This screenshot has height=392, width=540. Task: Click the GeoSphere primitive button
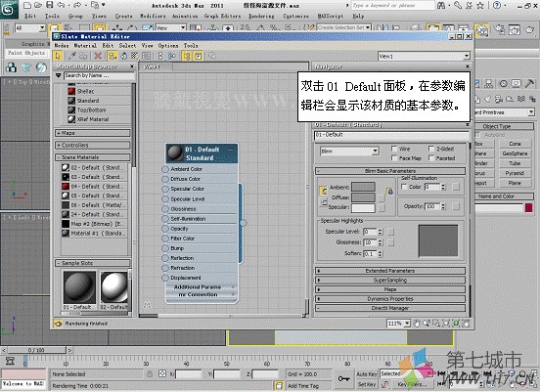tap(515, 153)
